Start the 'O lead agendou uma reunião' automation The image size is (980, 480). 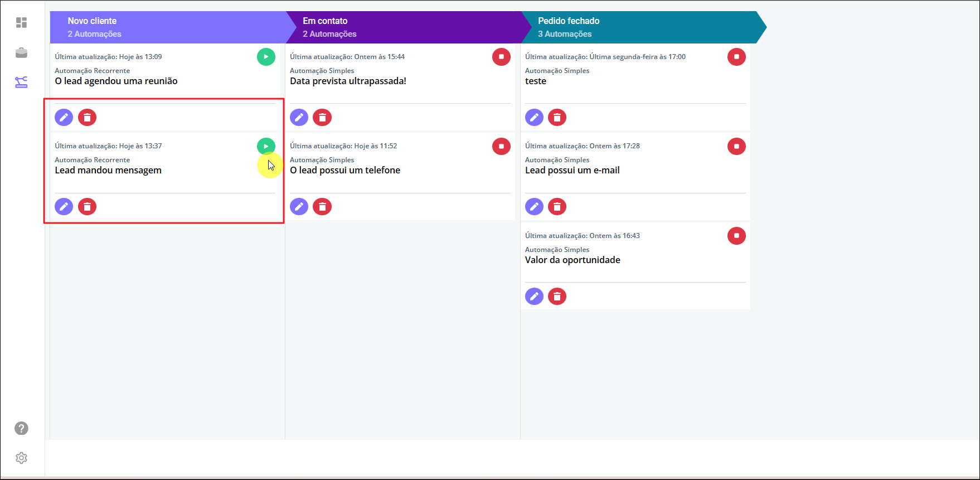click(x=266, y=57)
